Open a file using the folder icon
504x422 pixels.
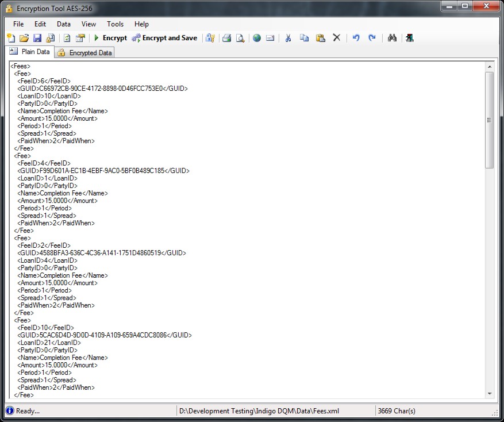point(24,38)
